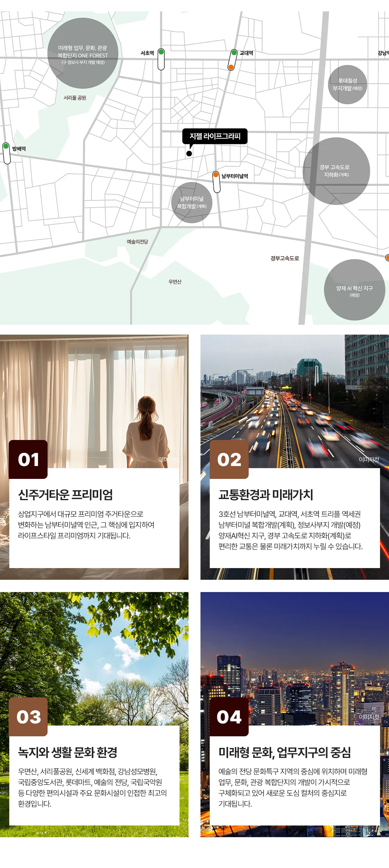389x868 pixels.
Task: Click the 02 number badge
Action: point(229,459)
